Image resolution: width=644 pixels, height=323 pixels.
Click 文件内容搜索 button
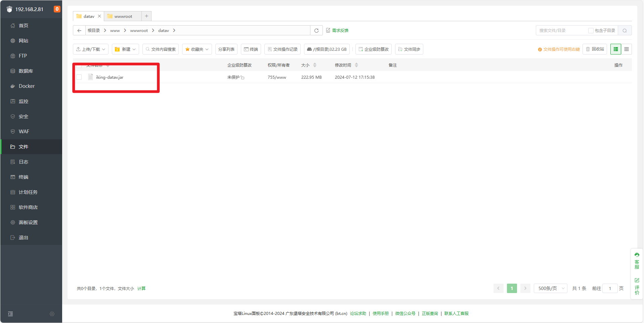point(161,49)
